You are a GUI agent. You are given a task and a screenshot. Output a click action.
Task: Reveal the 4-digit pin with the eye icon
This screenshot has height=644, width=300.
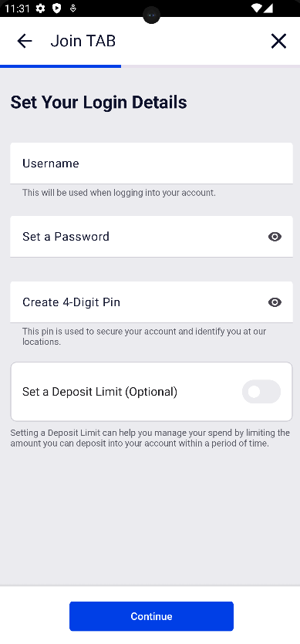[275, 302]
